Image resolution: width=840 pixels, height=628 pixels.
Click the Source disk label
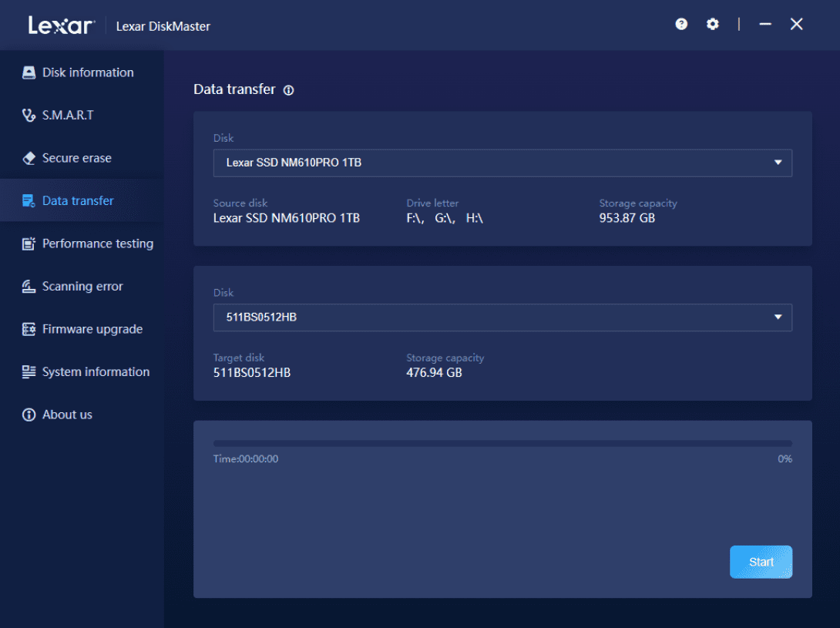tap(240, 203)
